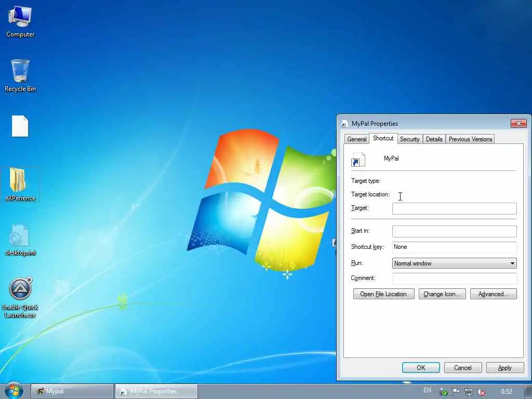532x399 pixels.
Task: Click the EN language indicator
Action: pos(427,390)
